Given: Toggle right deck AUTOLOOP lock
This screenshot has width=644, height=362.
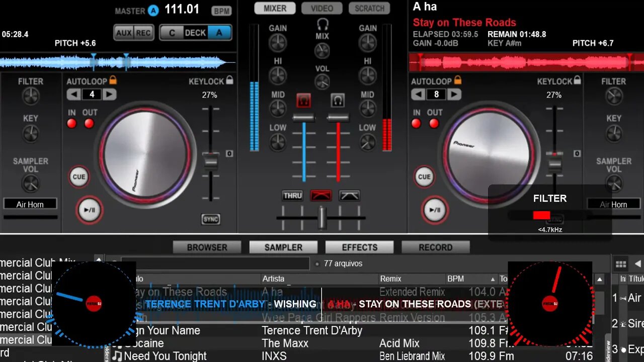Looking at the screenshot, I should pyautogui.click(x=458, y=80).
